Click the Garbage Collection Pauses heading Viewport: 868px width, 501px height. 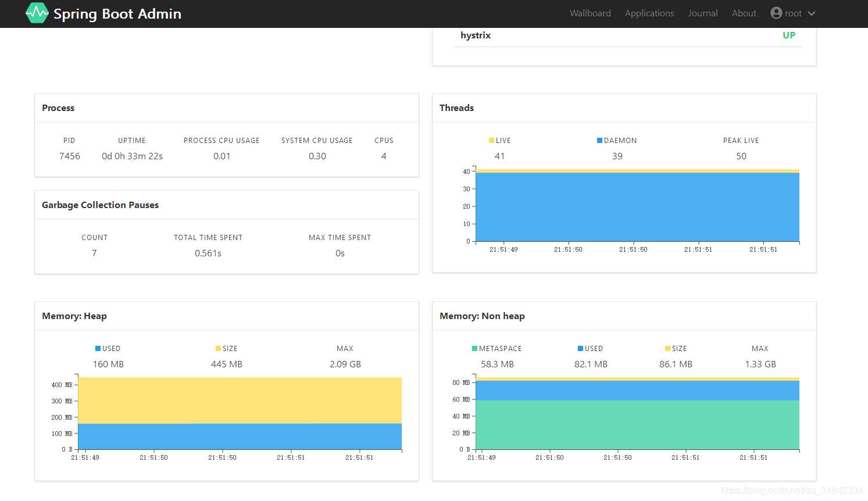(x=100, y=205)
